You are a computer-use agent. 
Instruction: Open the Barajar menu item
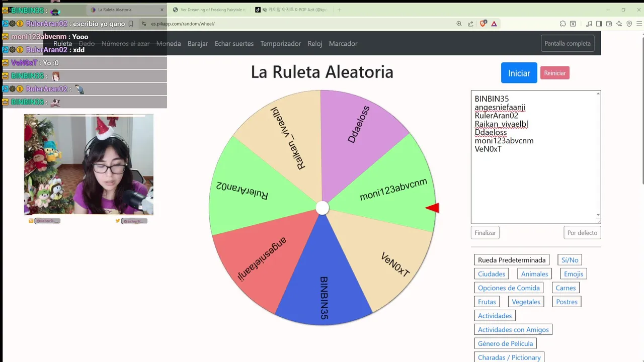point(198,44)
